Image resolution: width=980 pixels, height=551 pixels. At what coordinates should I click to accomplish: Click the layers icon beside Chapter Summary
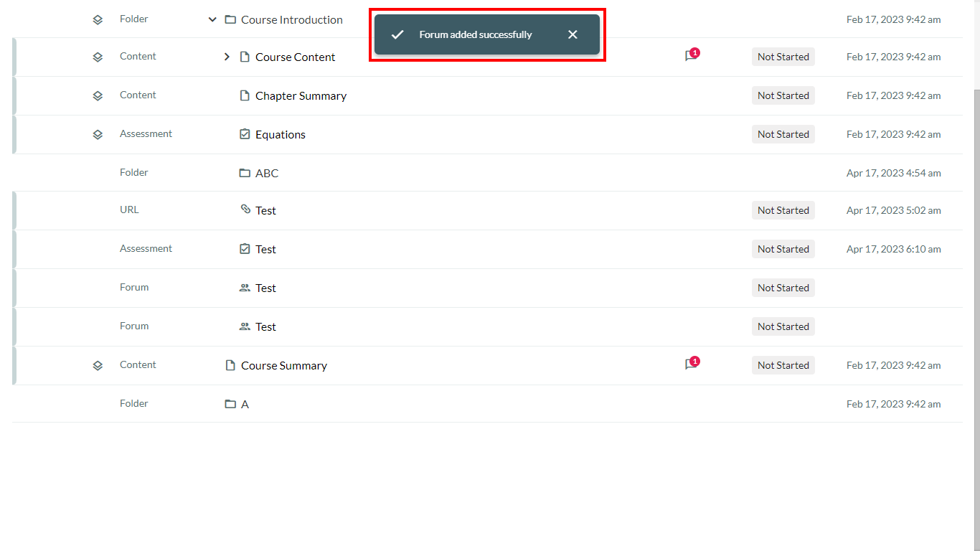(x=98, y=95)
